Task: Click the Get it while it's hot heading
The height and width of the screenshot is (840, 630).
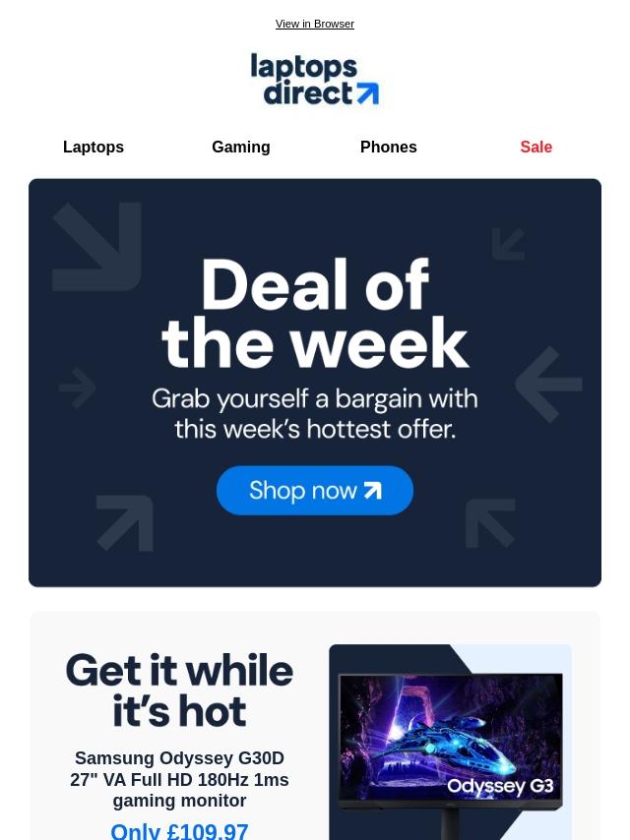Action: click(179, 691)
